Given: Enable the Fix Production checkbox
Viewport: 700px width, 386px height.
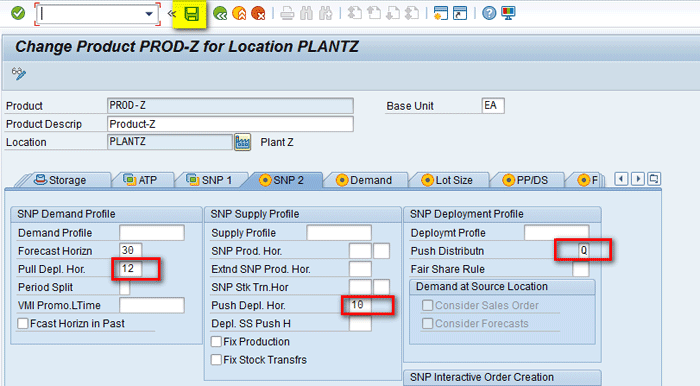Looking at the screenshot, I should pos(217,342).
